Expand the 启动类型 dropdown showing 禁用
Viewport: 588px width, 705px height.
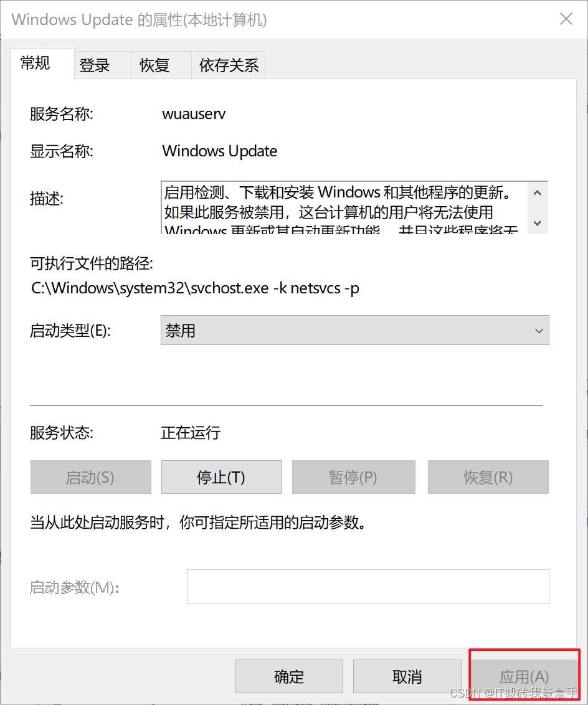354,331
